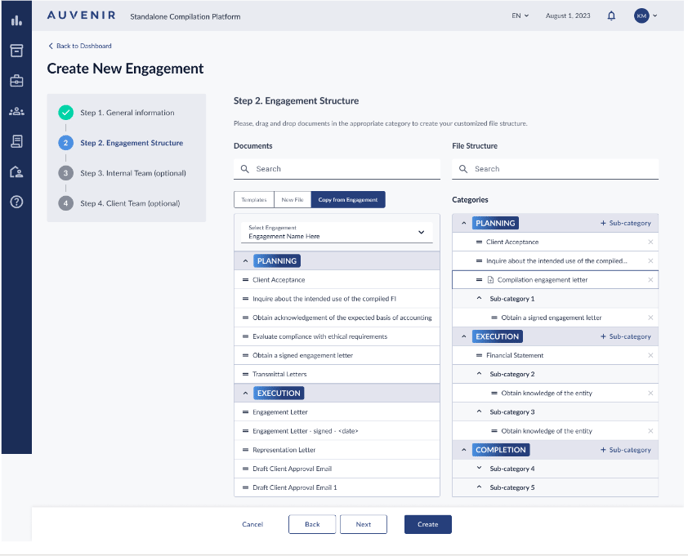This screenshot has width=688, height=556.
Task: Add Sub-category to EXECUTION category
Action: pos(625,337)
